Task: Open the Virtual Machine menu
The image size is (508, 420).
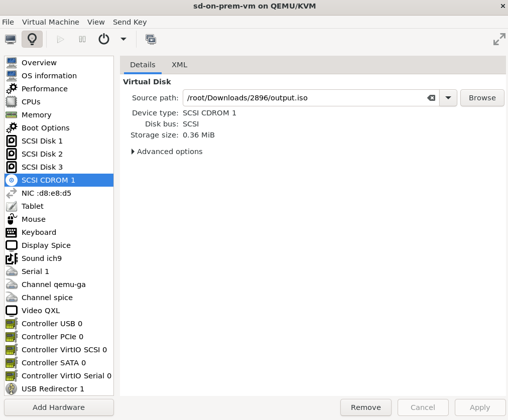Action: pyautogui.click(x=51, y=22)
